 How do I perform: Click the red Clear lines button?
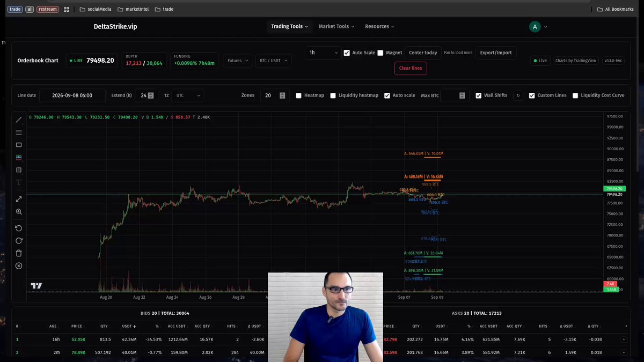(x=411, y=68)
